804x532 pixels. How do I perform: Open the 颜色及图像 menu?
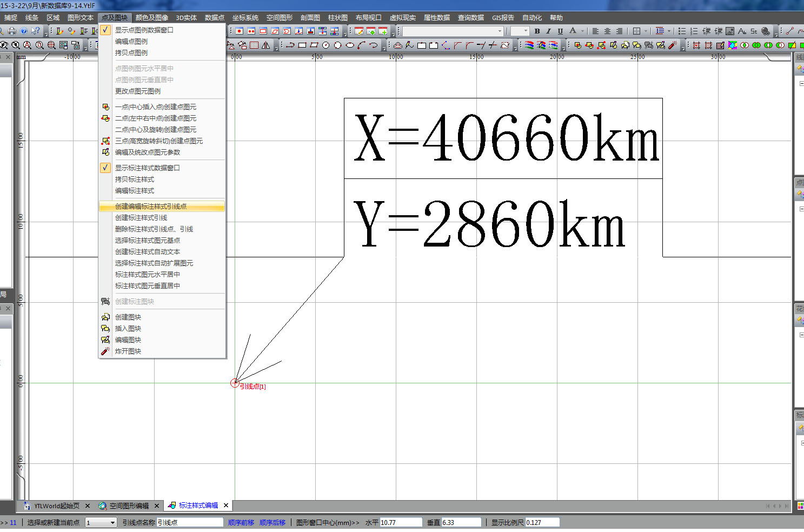coord(152,18)
